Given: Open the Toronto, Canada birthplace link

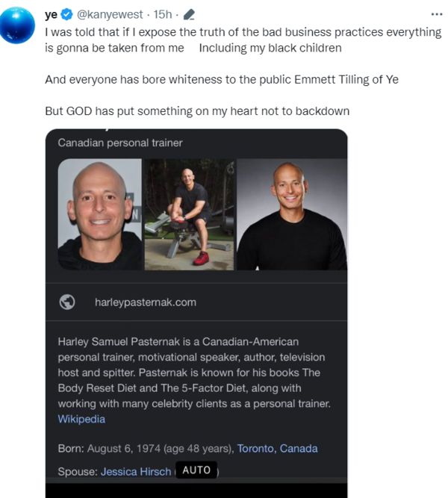Looking at the screenshot, I should (x=277, y=449).
